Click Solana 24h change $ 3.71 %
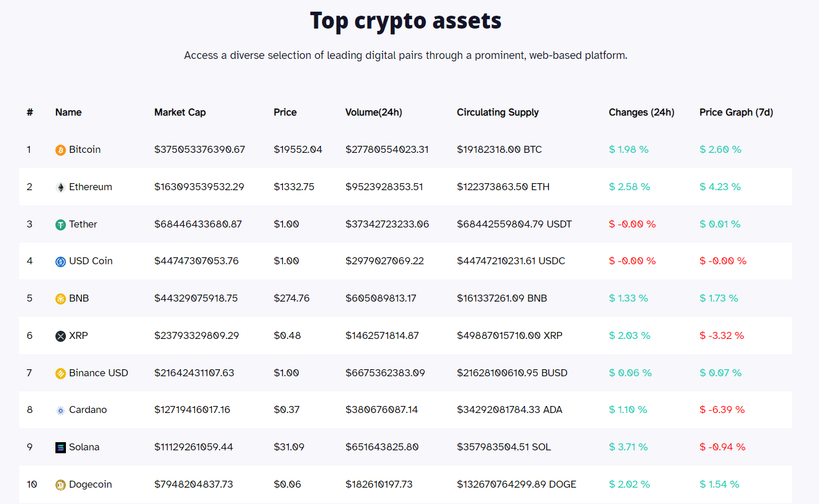Viewport: 819px width, 504px height. click(x=628, y=447)
